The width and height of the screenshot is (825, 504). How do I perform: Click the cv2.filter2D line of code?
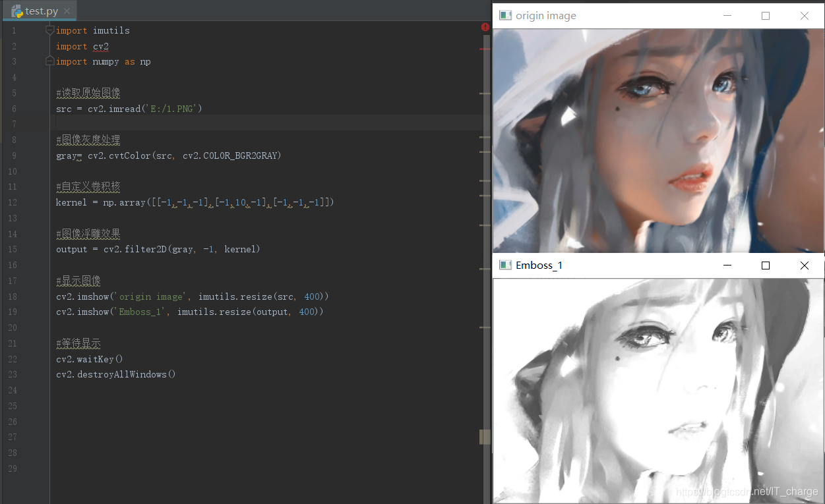coord(158,249)
